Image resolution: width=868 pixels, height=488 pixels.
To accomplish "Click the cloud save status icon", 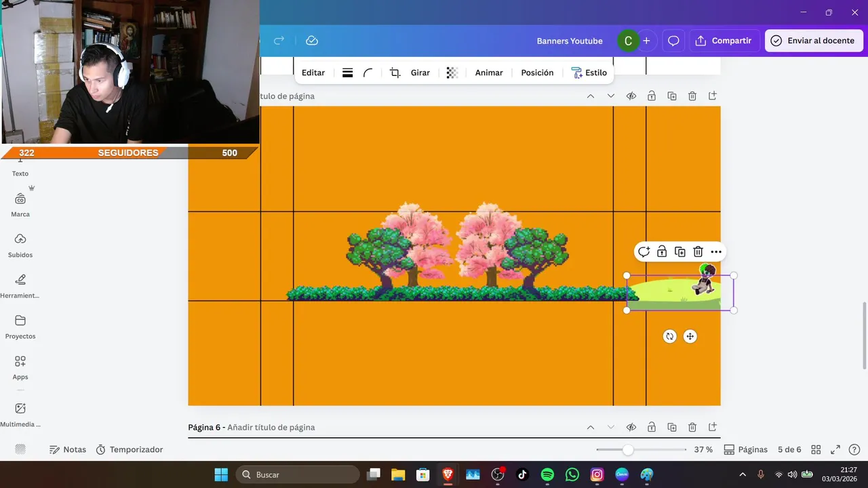I will 312,41.
